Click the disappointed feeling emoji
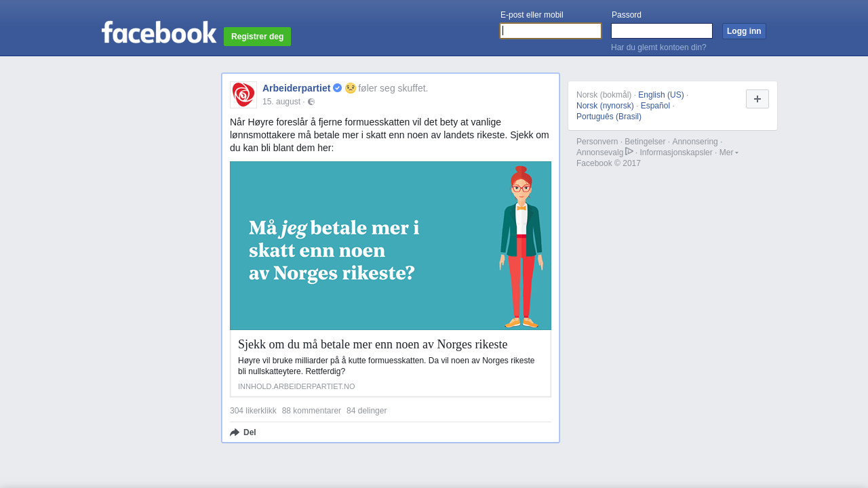 [350, 88]
